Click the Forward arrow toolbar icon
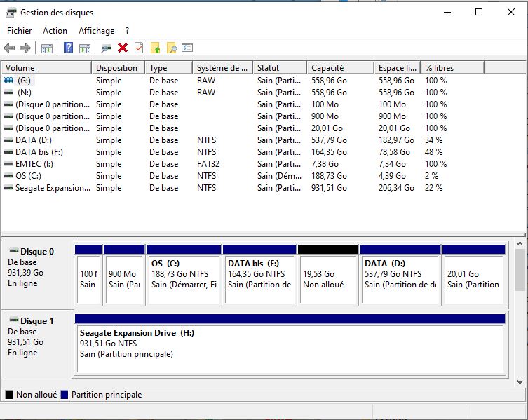Viewport: 528px width, 420px height. tap(25, 48)
